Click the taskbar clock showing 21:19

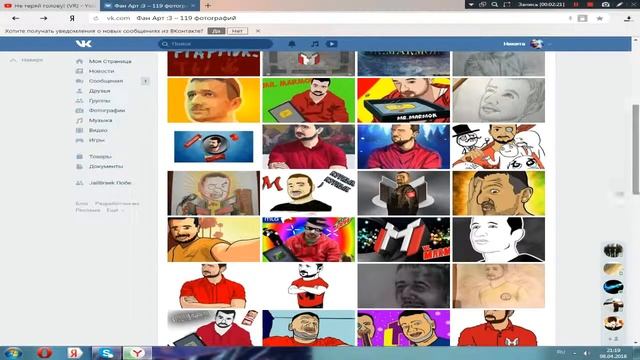click(613, 353)
